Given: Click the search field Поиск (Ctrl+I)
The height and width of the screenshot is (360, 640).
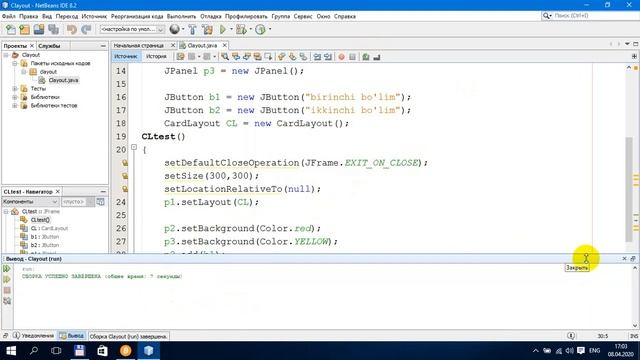Looking at the screenshot, I should 594,16.
